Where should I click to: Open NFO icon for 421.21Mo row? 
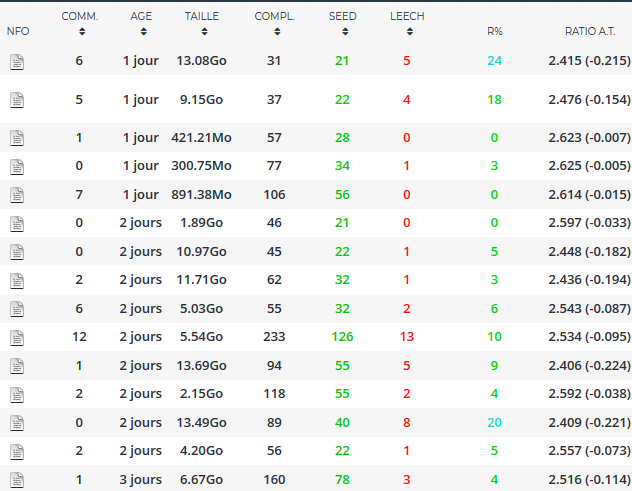[x=17, y=138]
